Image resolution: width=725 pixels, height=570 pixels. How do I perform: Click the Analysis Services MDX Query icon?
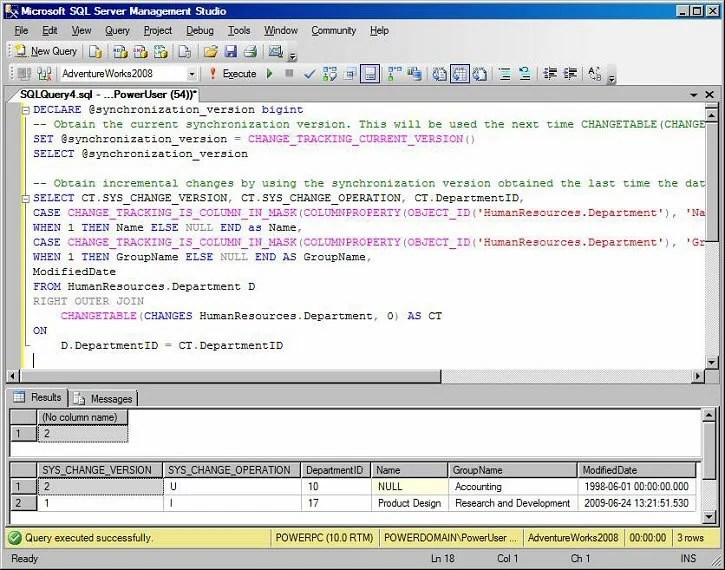120,51
